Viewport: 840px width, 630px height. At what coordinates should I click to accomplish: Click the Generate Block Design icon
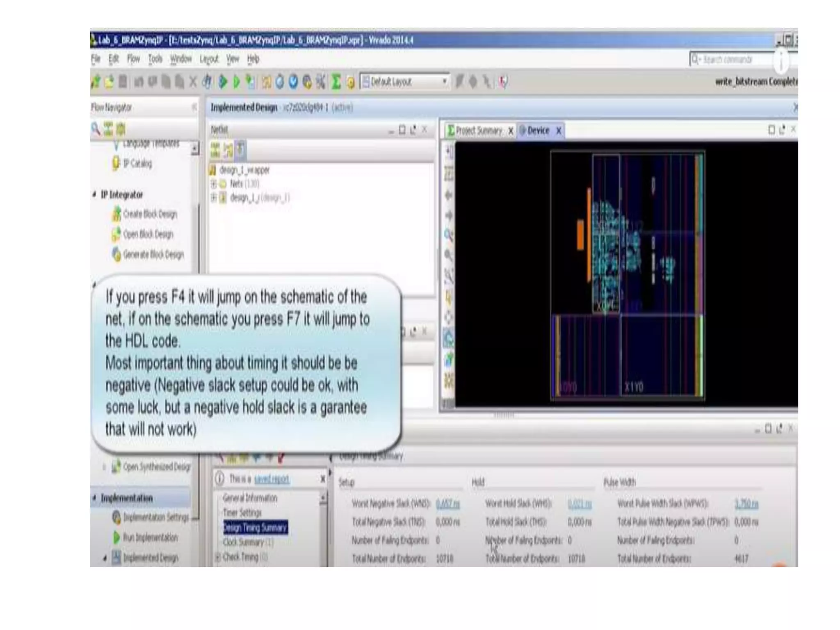(x=116, y=254)
